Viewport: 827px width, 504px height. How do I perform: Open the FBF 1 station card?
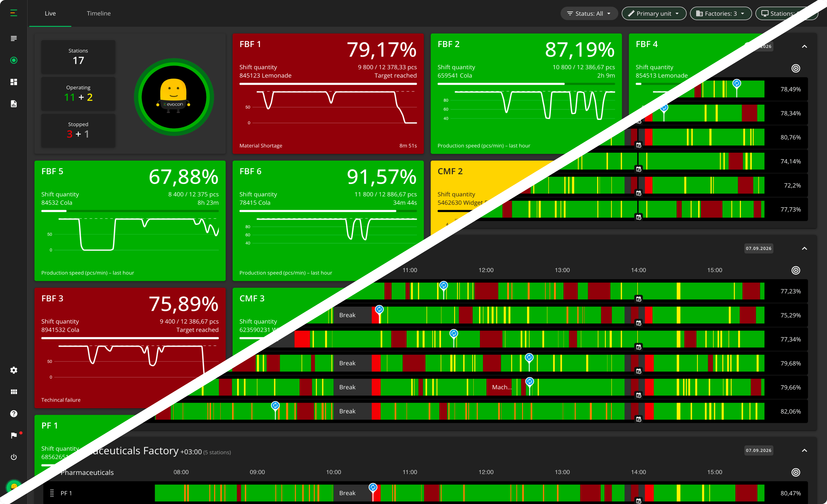coord(328,93)
